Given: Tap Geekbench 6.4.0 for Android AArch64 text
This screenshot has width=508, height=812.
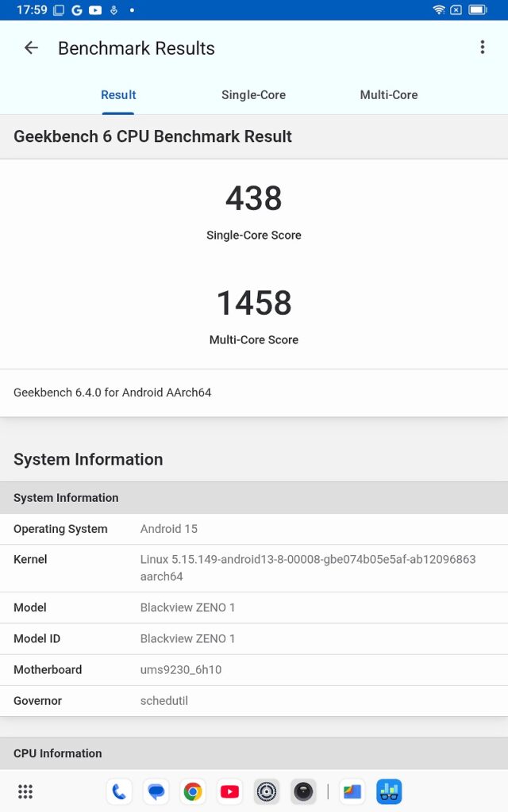Looking at the screenshot, I should pos(113,393).
